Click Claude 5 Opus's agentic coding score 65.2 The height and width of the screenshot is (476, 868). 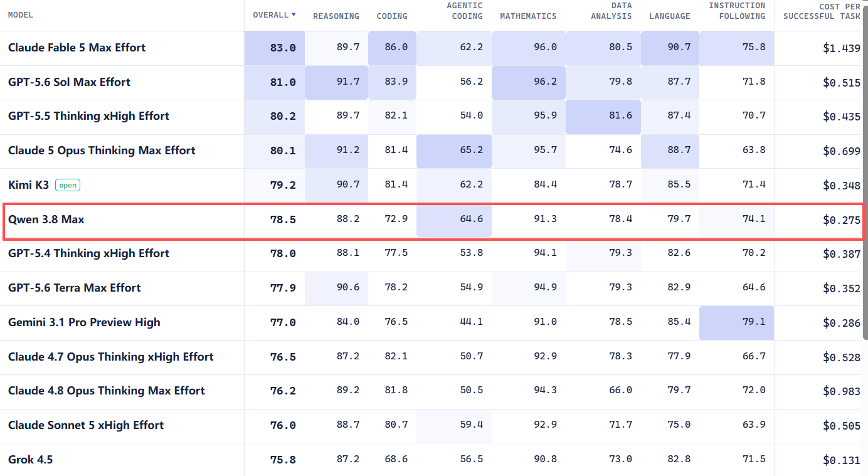[x=471, y=151]
